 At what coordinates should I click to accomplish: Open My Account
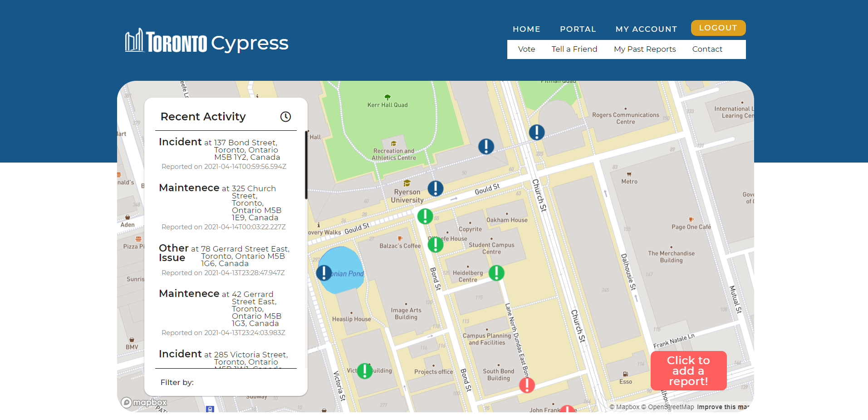tap(646, 29)
